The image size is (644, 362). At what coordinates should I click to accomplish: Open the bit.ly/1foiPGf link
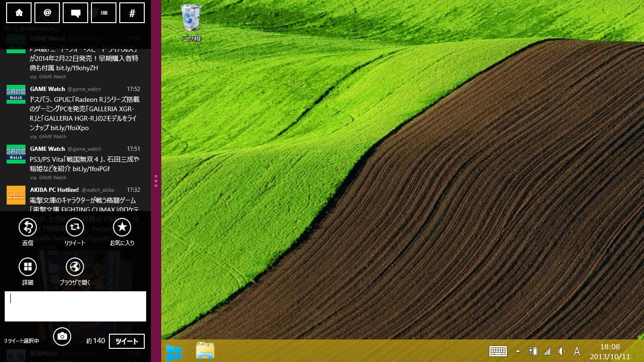91,169
